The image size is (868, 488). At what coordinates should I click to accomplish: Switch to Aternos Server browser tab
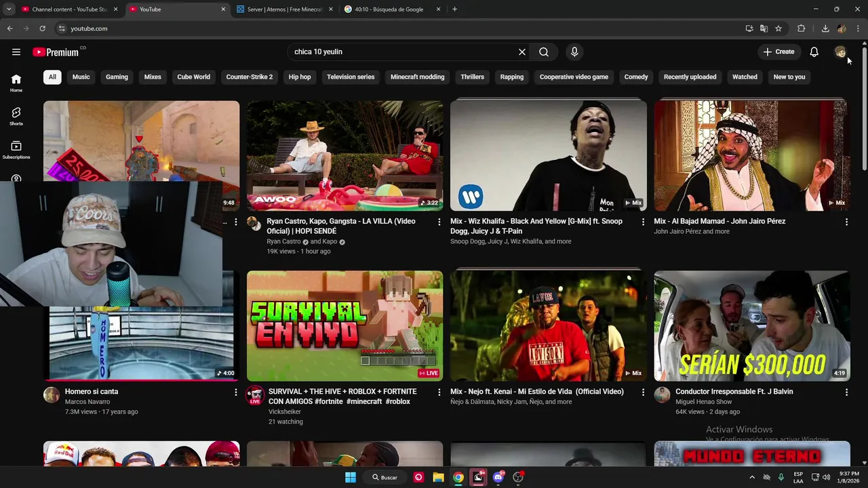[x=283, y=9]
